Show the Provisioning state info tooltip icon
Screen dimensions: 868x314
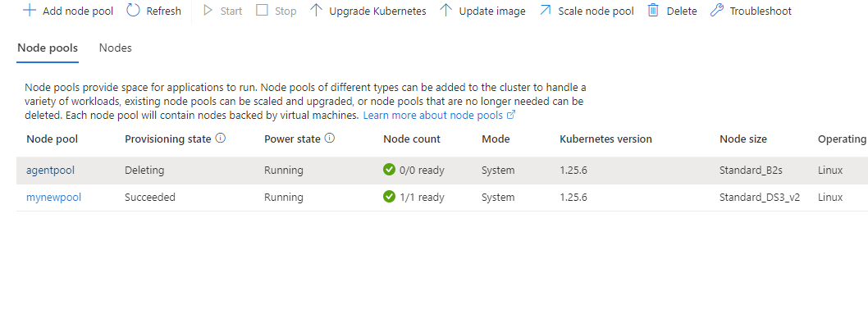click(221, 139)
